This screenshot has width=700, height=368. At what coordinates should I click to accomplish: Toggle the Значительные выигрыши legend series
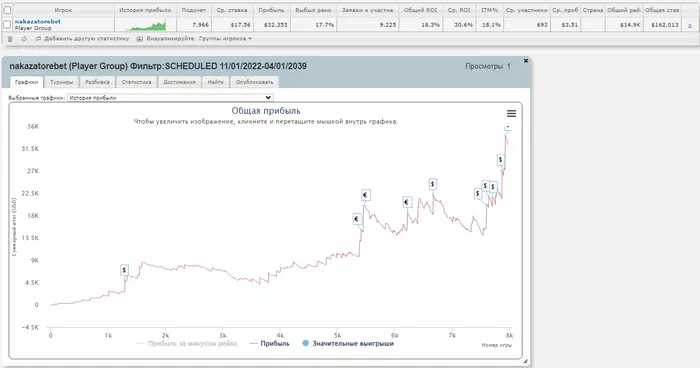(348, 343)
